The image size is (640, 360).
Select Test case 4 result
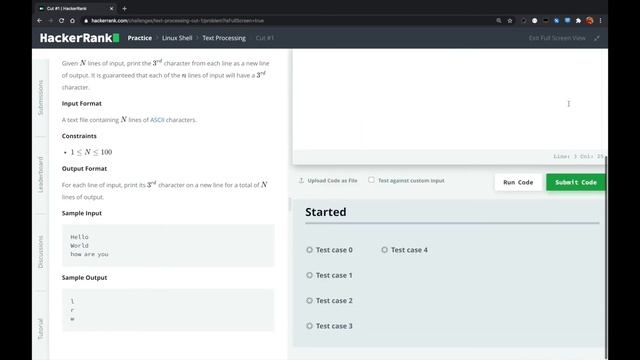(x=404, y=250)
